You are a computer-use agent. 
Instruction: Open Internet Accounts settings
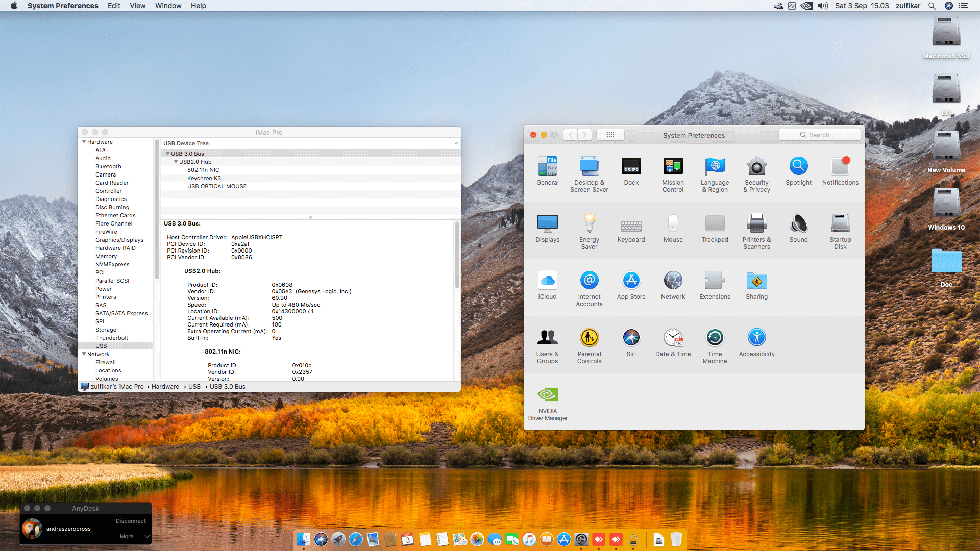(x=589, y=281)
